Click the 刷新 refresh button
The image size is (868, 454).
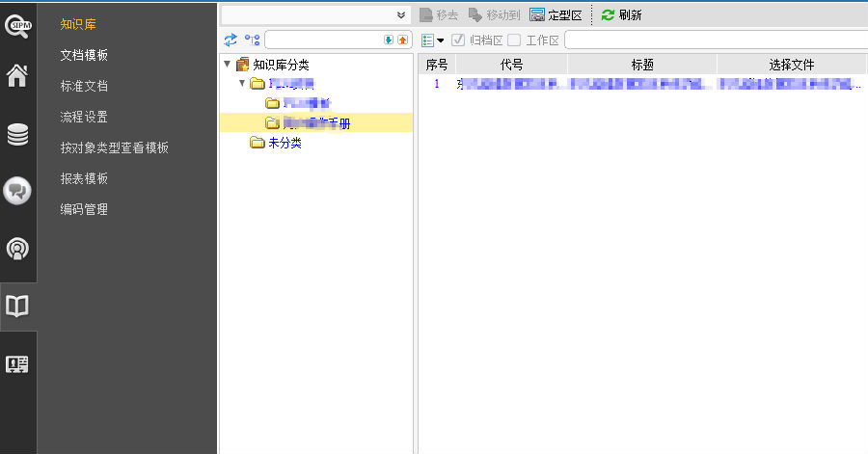(621, 14)
